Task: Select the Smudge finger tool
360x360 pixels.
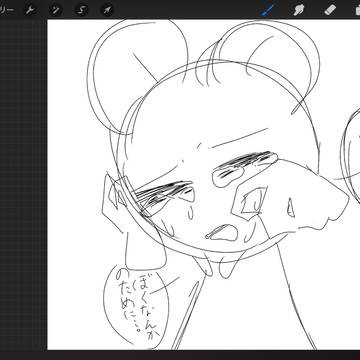Action: point(299,10)
